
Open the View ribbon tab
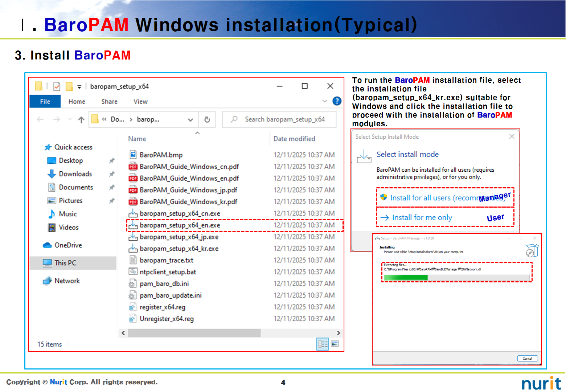point(140,102)
